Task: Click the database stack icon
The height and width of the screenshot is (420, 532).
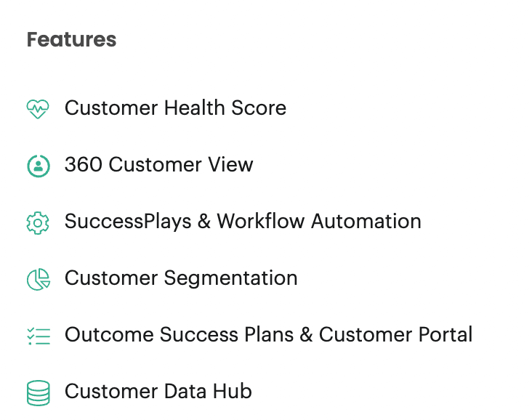Action: pos(39,393)
